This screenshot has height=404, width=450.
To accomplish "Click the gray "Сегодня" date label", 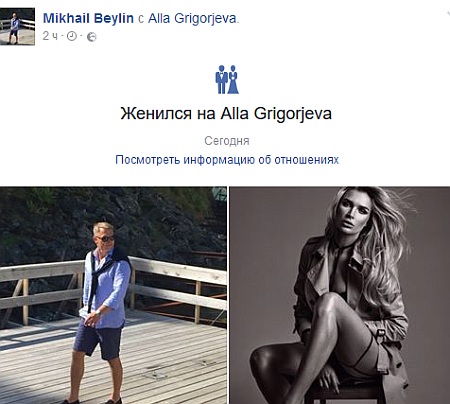I will (x=227, y=141).
